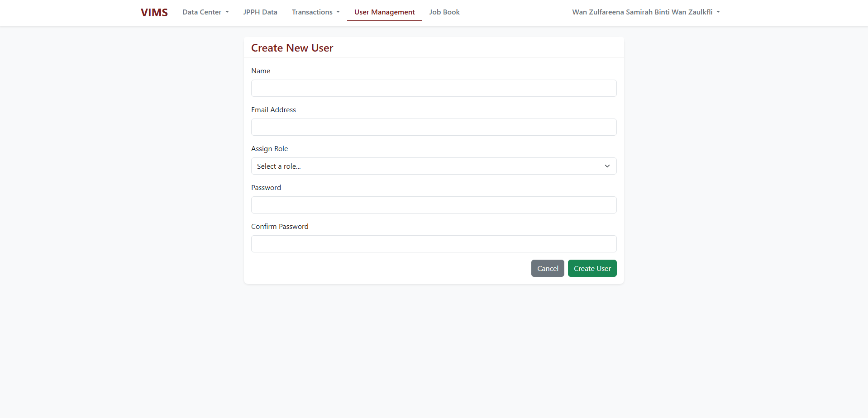
Task: Select the User Management tab
Action: click(x=384, y=12)
